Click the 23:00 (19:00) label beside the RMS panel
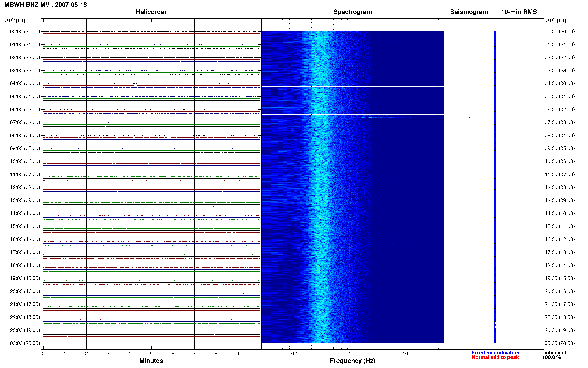This screenshot has width=588, height=368. click(560, 330)
